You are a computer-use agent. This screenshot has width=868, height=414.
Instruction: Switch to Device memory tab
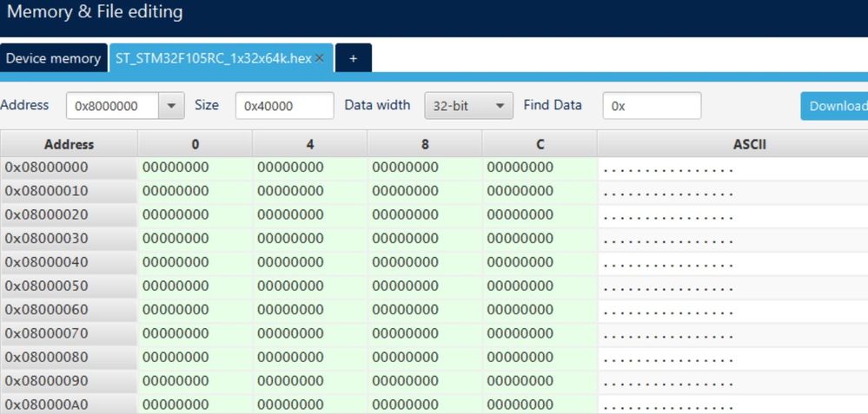coord(53,58)
